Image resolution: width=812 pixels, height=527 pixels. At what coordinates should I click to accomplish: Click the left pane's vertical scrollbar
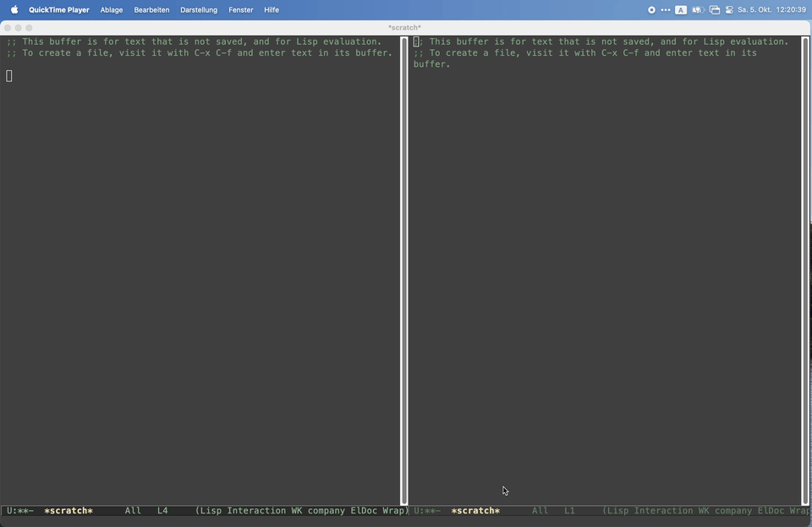click(403, 271)
